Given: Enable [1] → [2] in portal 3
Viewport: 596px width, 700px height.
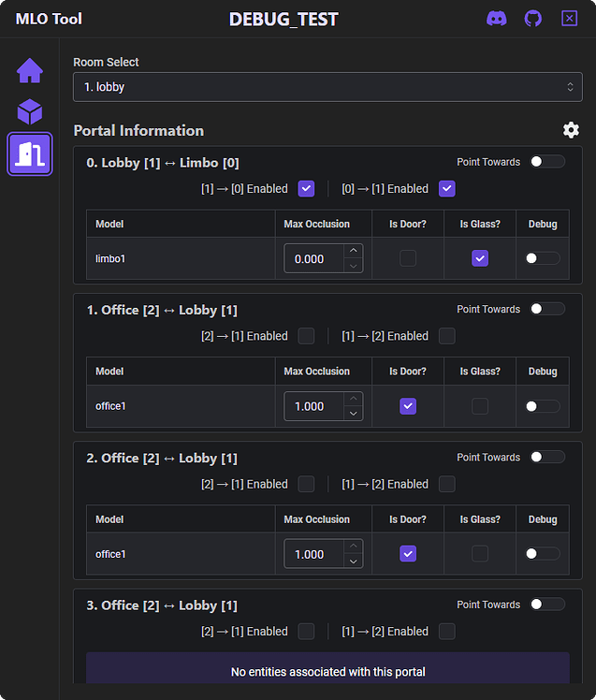Looking at the screenshot, I should click(x=447, y=632).
